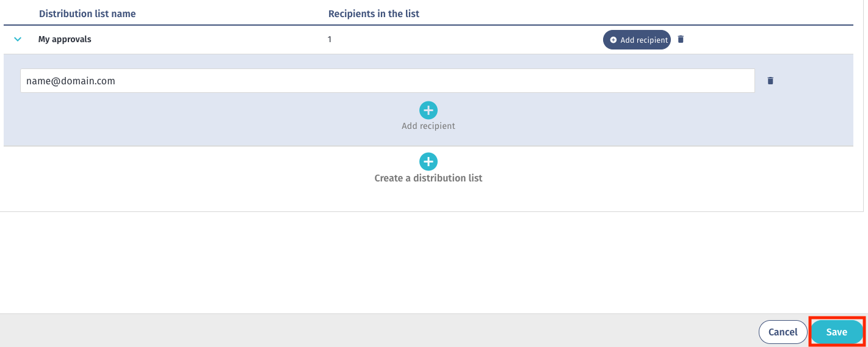Image resolution: width=868 pixels, height=347 pixels.
Task: Click the Add recipient label under the plus
Action: (x=429, y=126)
